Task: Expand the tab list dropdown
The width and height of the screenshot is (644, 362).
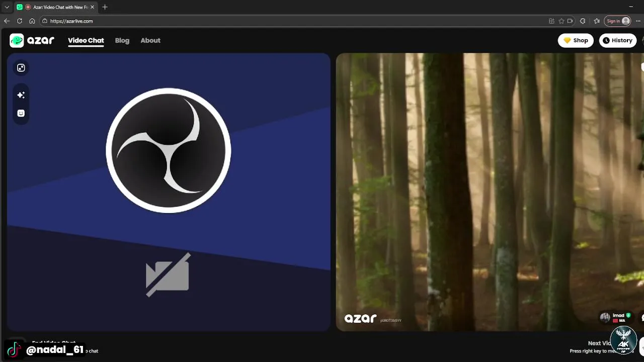Action: [7, 7]
